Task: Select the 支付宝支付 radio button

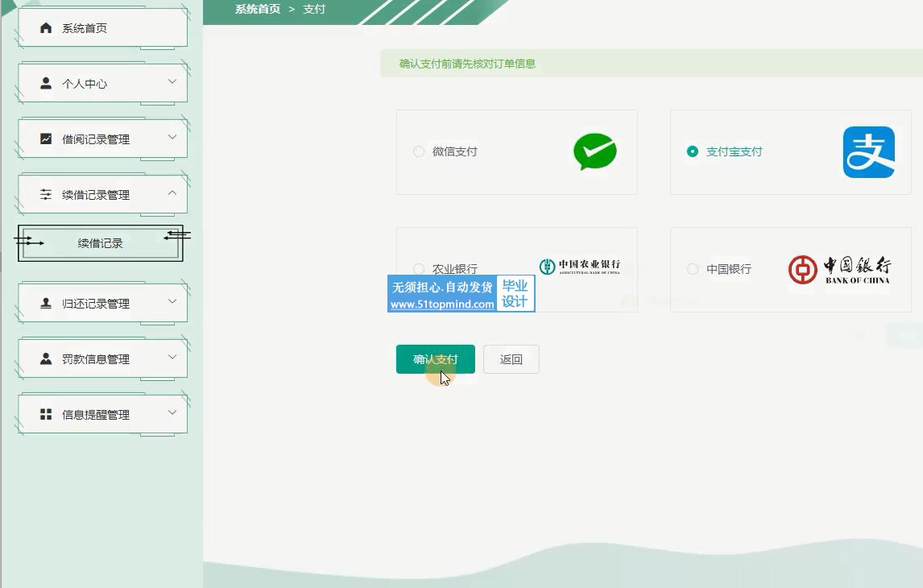Action: 693,151
